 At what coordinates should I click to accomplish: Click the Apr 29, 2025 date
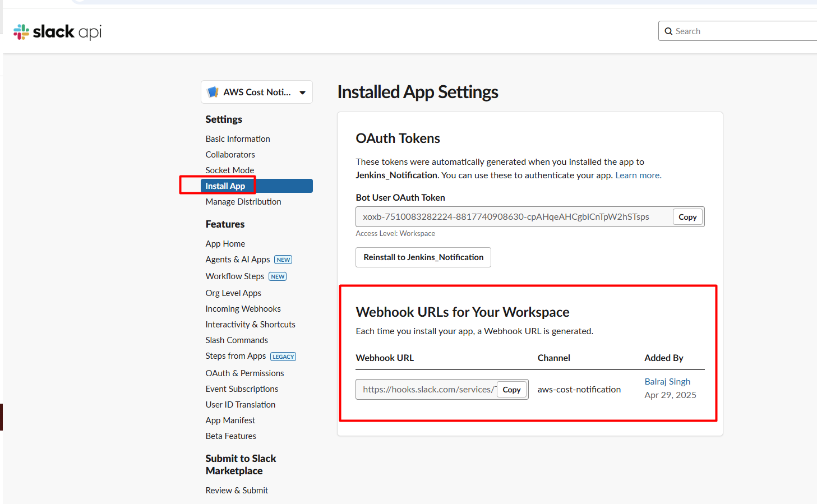671,395
